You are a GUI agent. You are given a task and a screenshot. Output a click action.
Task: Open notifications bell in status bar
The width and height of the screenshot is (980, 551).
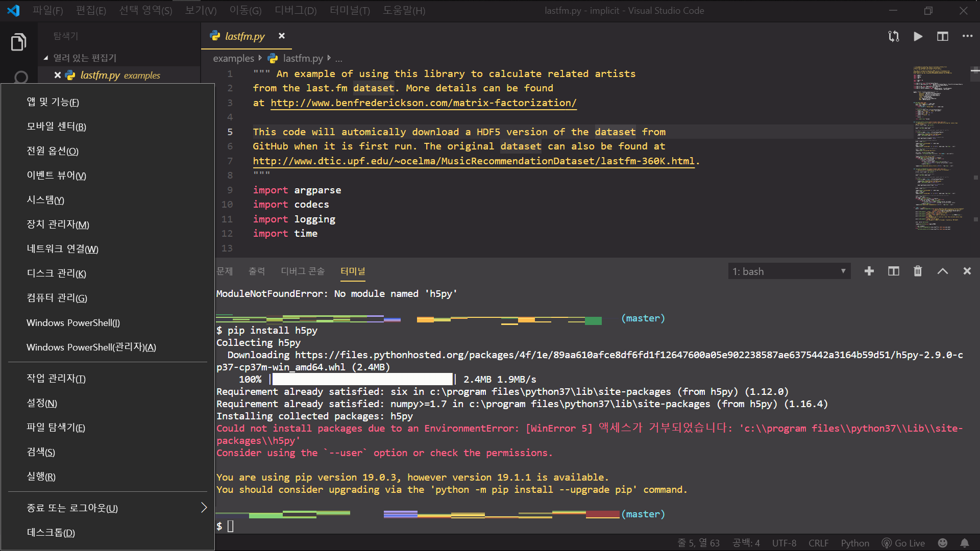964,543
